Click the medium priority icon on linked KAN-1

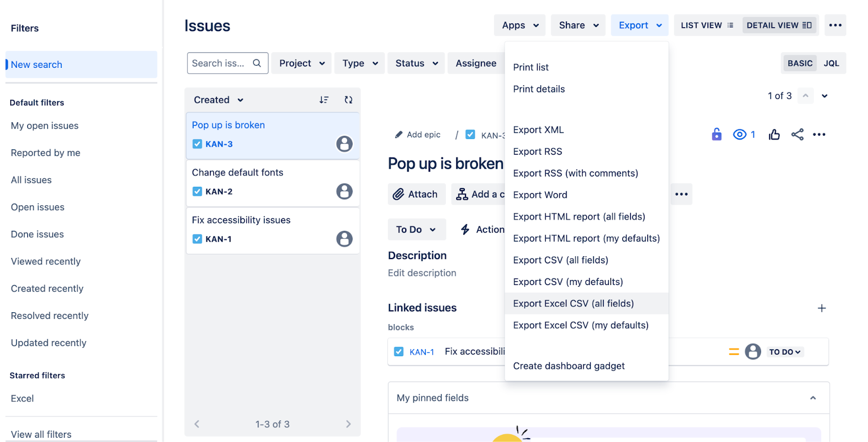coord(734,352)
